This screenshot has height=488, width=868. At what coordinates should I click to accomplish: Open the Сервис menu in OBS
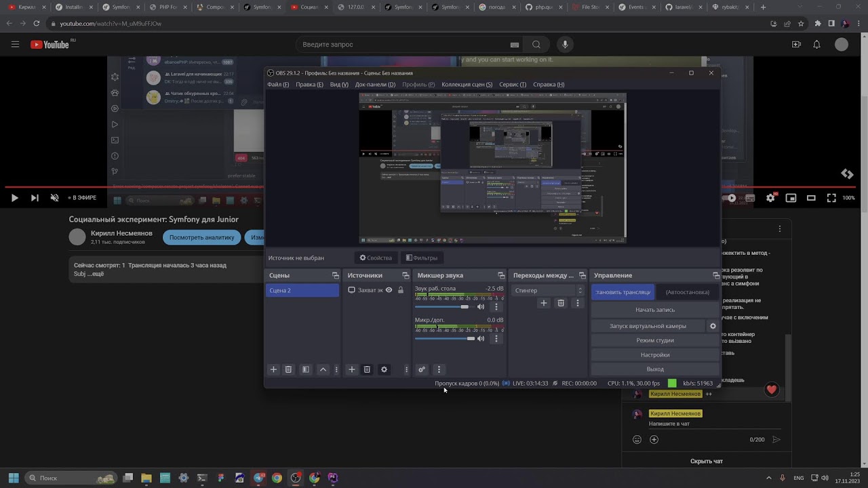513,85
